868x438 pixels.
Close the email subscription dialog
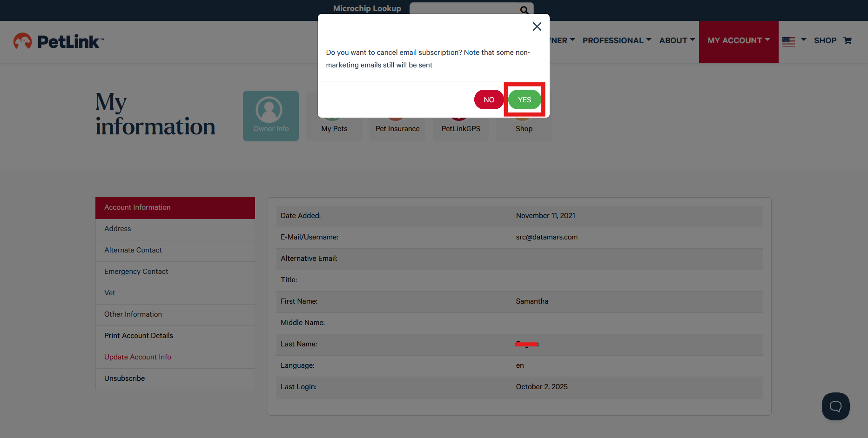click(537, 27)
